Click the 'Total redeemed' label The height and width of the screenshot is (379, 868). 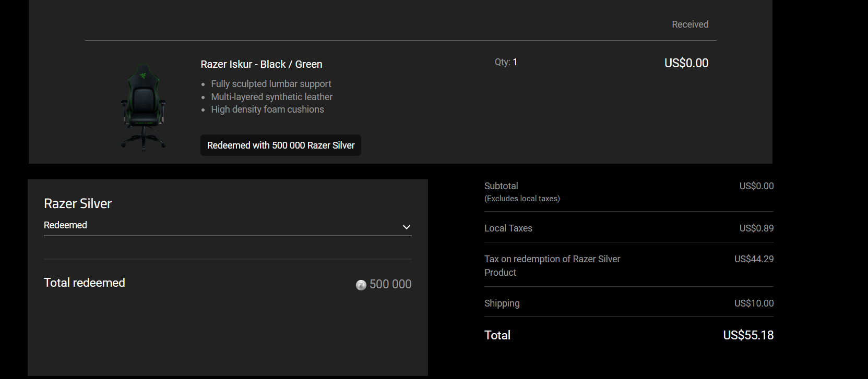coord(85,283)
